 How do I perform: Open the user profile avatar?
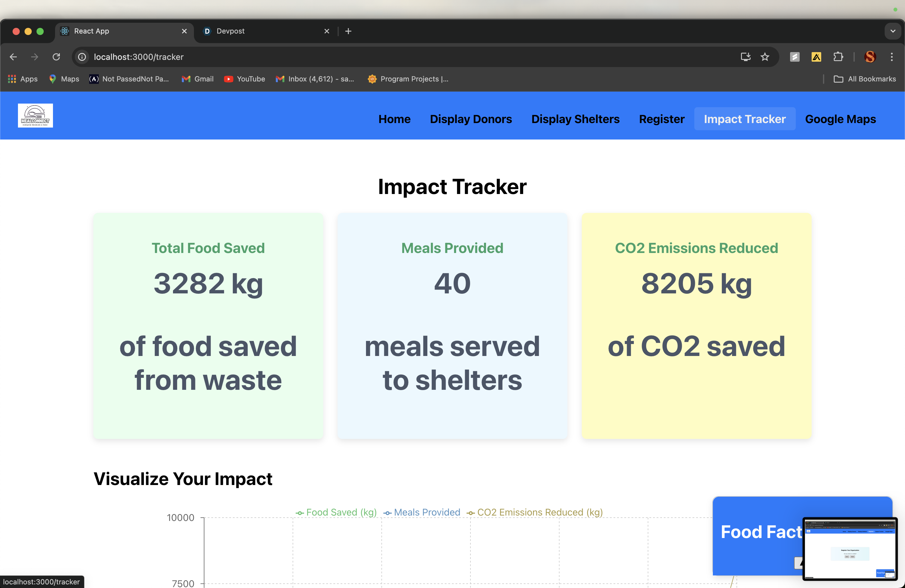(x=870, y=57)
